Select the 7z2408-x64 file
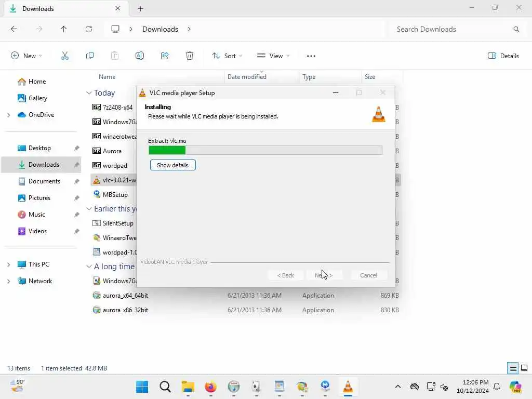 pos(117,107)
